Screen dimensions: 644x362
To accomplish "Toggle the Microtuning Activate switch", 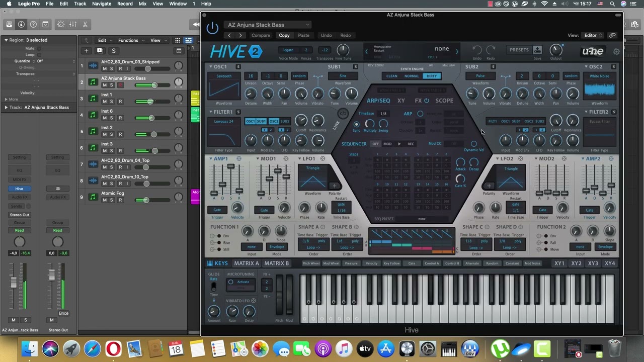I will [x=231, y=282].
